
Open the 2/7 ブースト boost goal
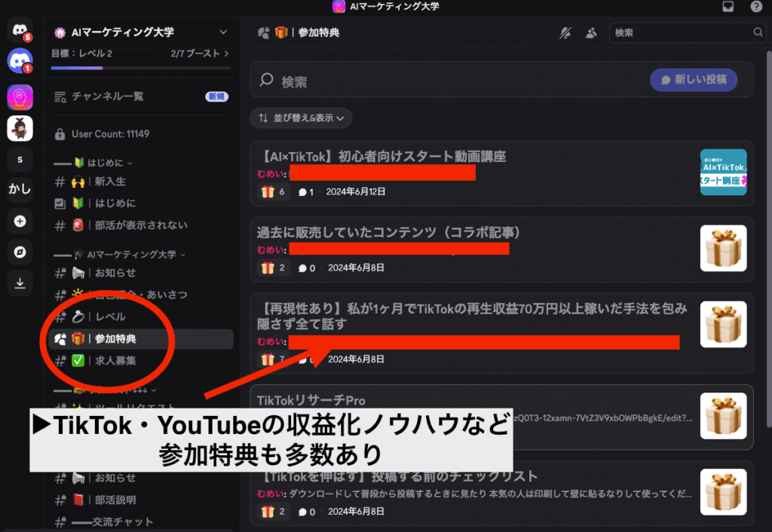coord(199,54)
